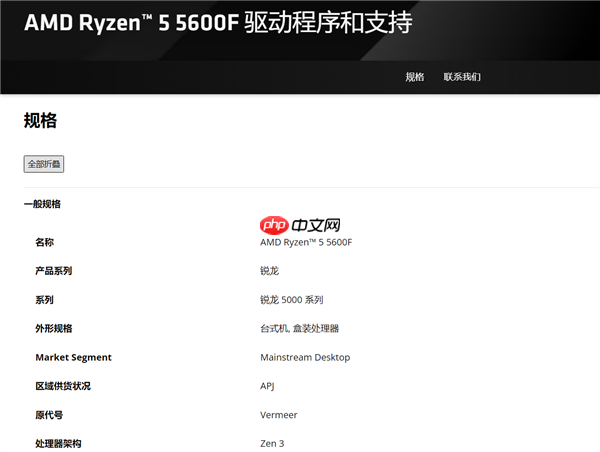Select the Zen 3 architecture value
The width and height of the screenshot is (600, 452).
coord(272,444)
